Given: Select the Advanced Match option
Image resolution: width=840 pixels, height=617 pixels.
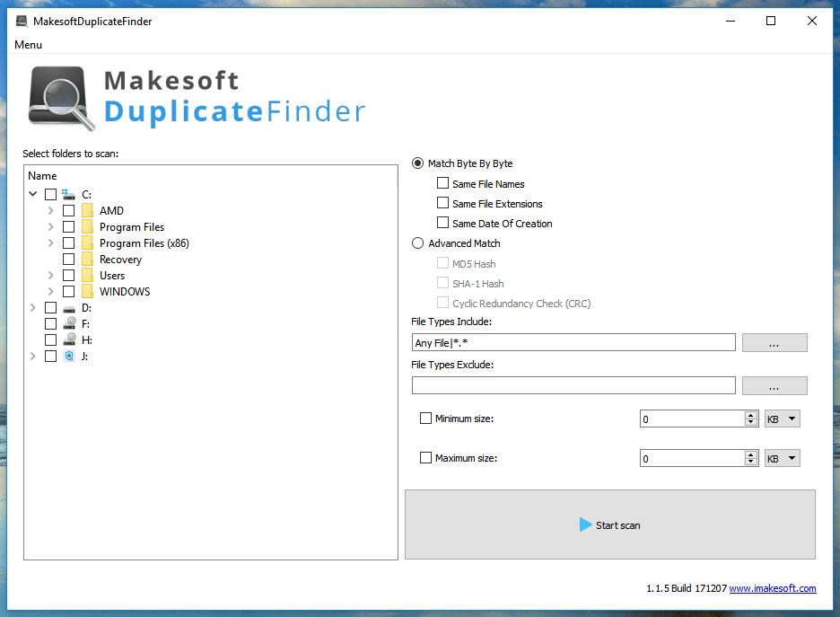Looking at the screenshot, I should click(417, 242).
